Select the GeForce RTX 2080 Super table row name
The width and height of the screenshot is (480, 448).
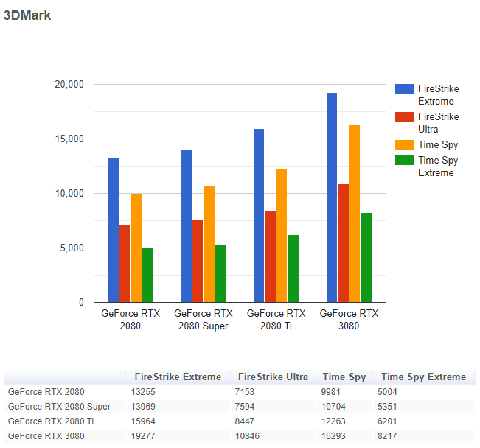tap(60, 407)
